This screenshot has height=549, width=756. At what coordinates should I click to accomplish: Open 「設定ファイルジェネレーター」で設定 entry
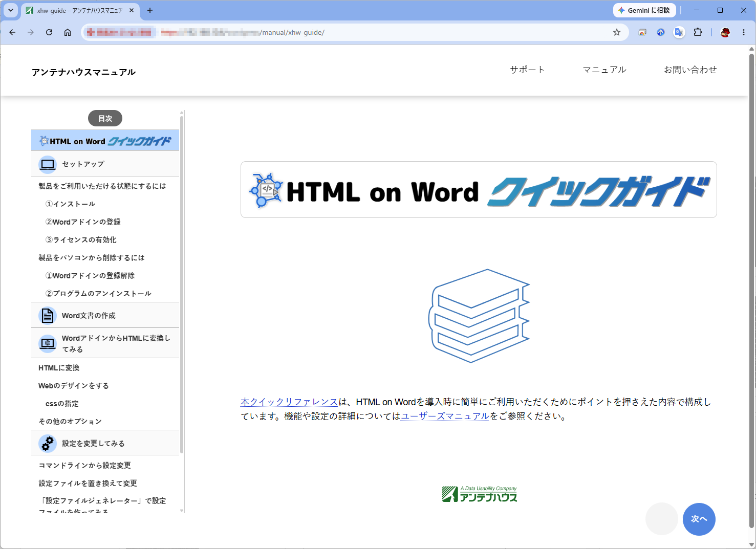point(102,505)
